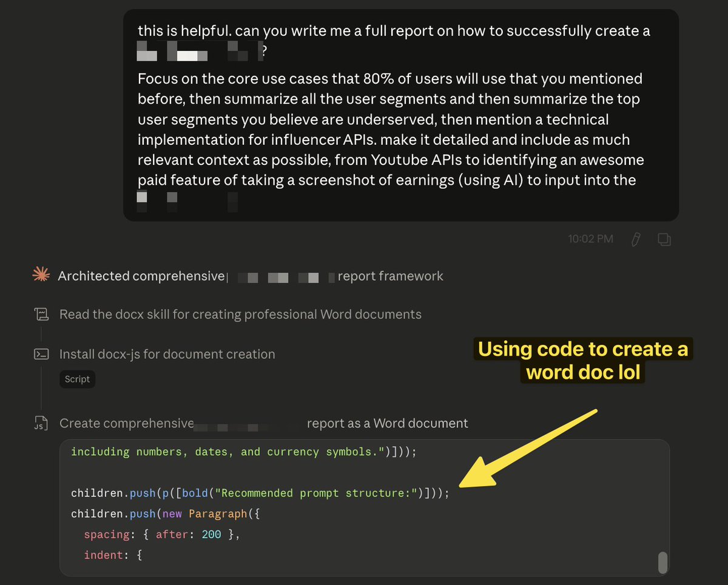Click the edit message pencil icon
The width and height of the screenshot is (728, 585).
[636, 239]
